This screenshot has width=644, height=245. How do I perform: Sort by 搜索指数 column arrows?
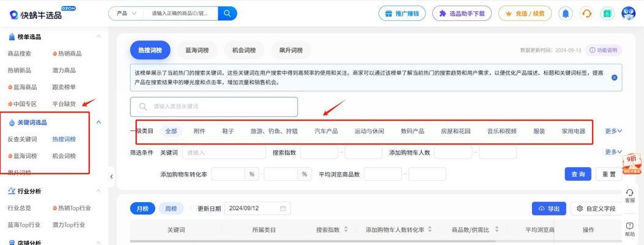346,229
